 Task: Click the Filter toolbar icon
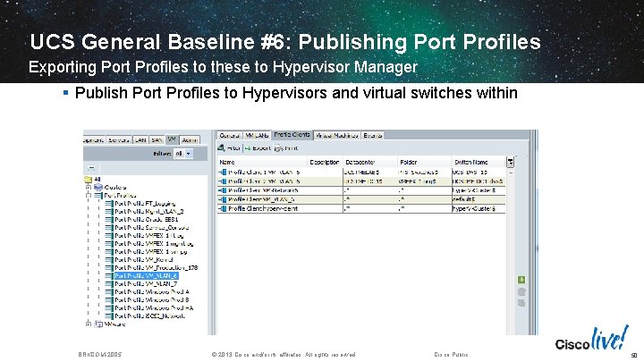click(x=221, y=147)
